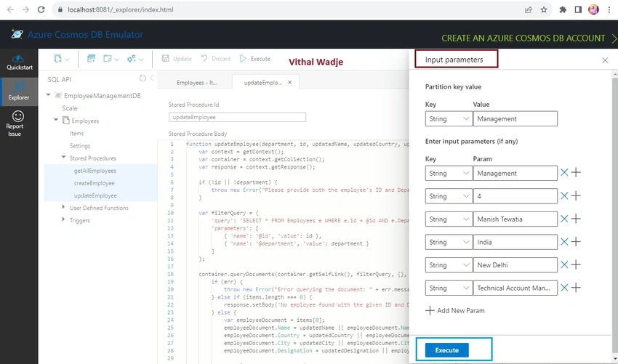Expand the Triggers tree node
Screen dimensions: 618x364
63,219
